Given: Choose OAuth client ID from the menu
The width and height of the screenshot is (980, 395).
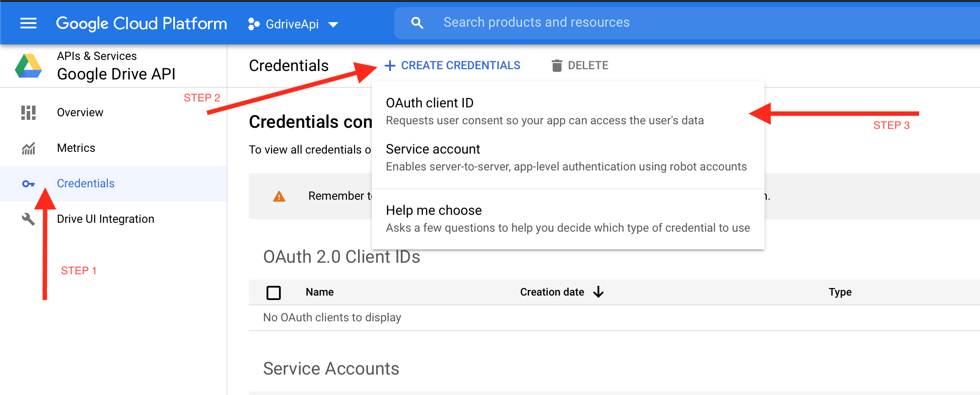Looking at the screenshot, I should click(568, 111).
